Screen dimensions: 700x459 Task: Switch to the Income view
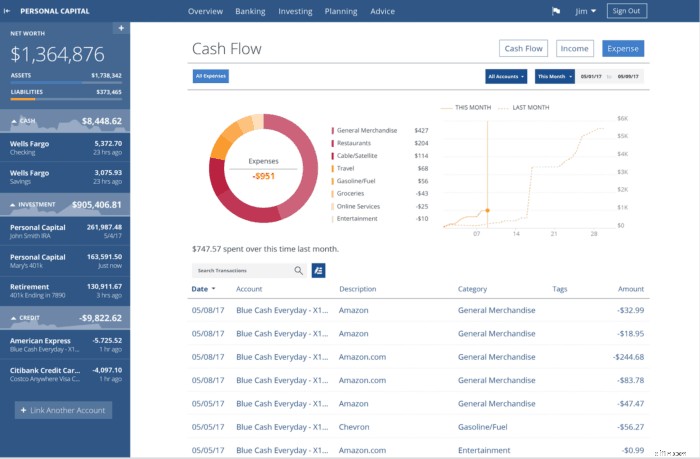coord(575,49)
